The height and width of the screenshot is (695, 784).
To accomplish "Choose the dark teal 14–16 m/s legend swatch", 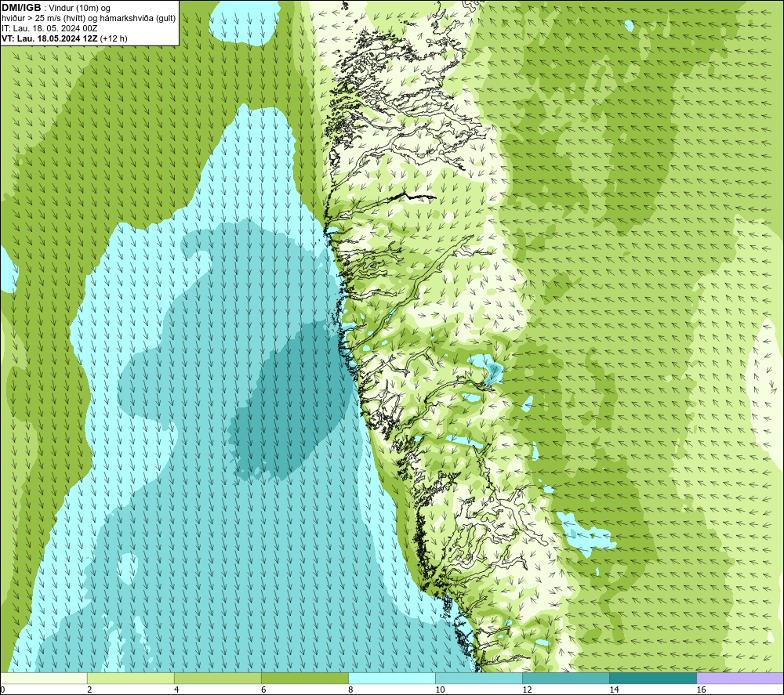I will point(652,678).
